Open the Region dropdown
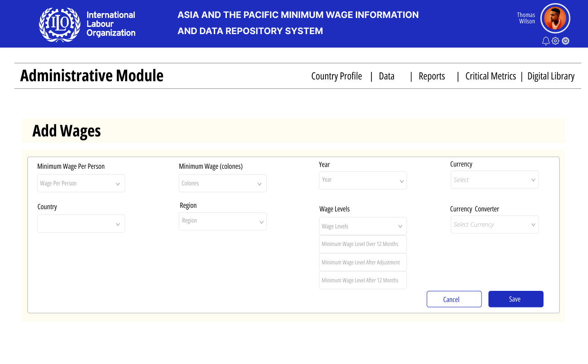This screenshot has width=588, height=364. tap(222, 221)
